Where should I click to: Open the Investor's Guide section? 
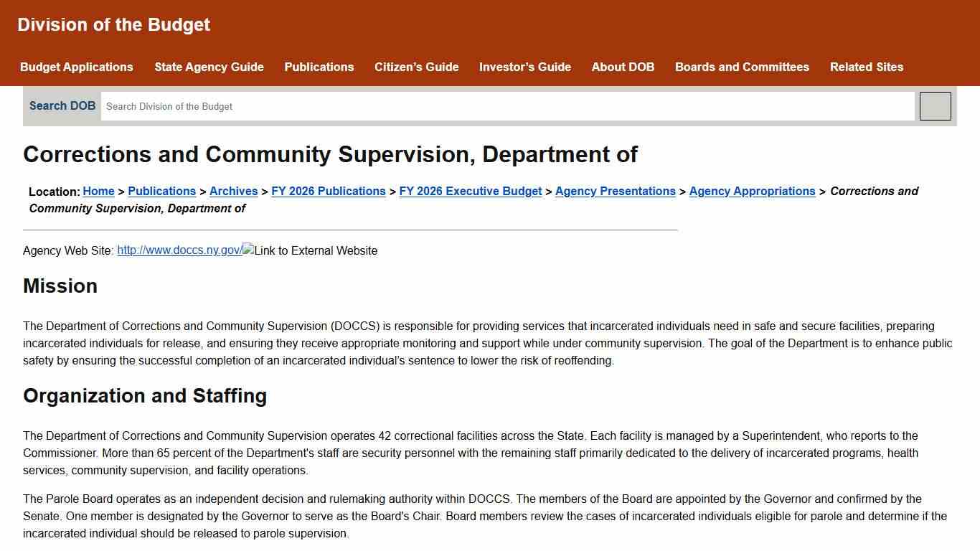pyautogui.click(x=524, y=67)
